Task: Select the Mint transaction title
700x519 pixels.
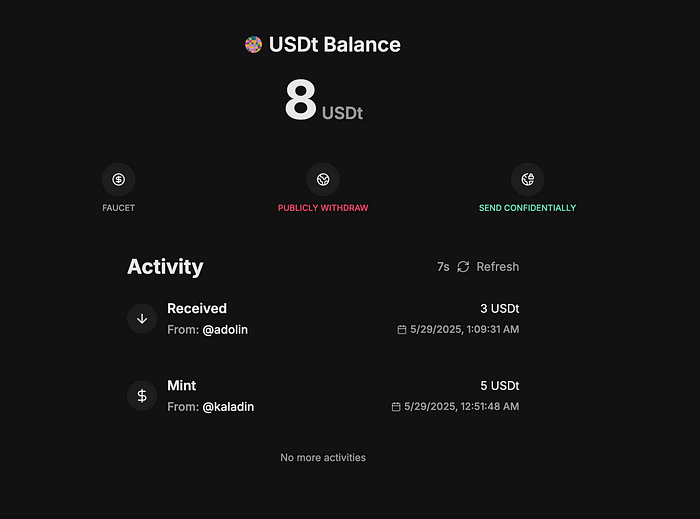Action: [x=182, y=386]
